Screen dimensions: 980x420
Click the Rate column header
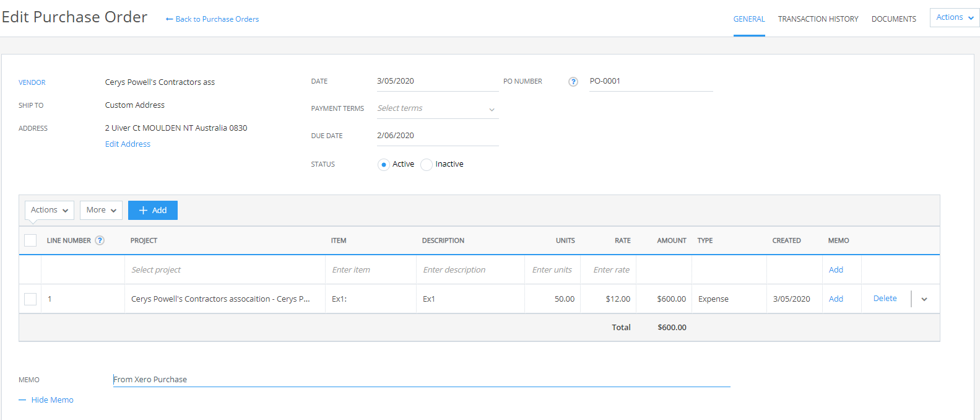click(x=623, y=240)
